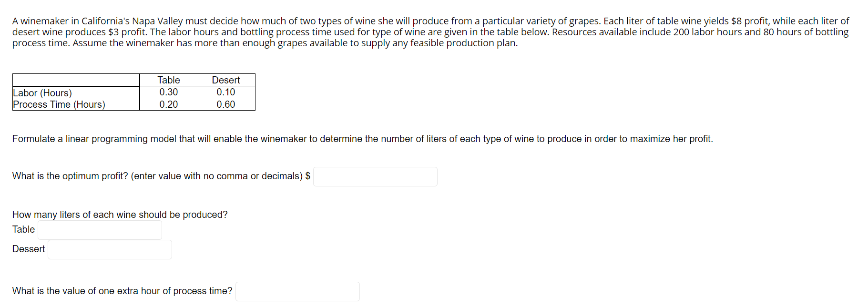
Task: Click the liters of each wine question text
Action: 119,215
